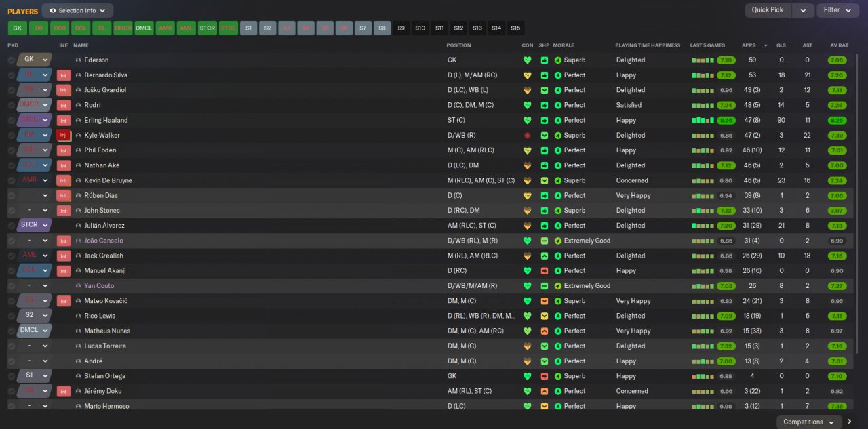
Task: Click Erling Haaland's 8.56 last-game rating badge
Action: point(726,121)
